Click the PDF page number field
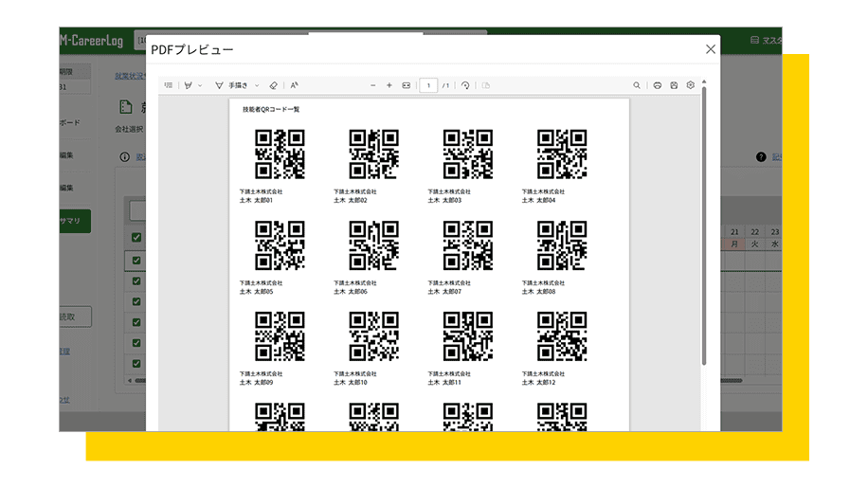 [x=429, y=85]
